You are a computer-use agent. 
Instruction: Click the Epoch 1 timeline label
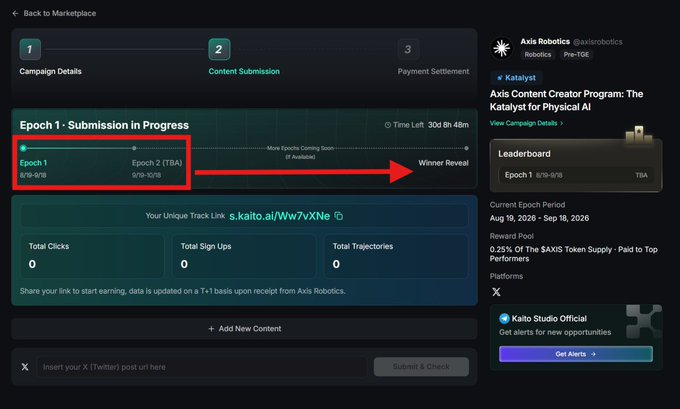pos(33,163)
